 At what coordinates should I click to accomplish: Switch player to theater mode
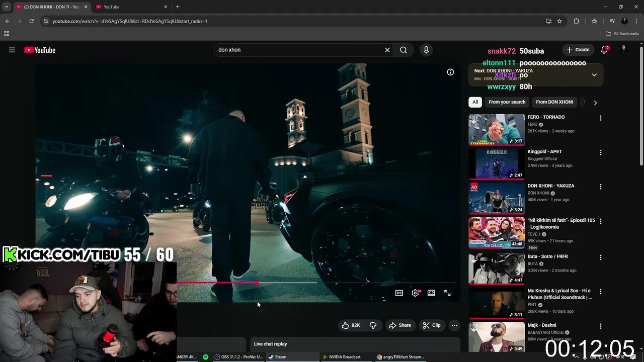431,293
